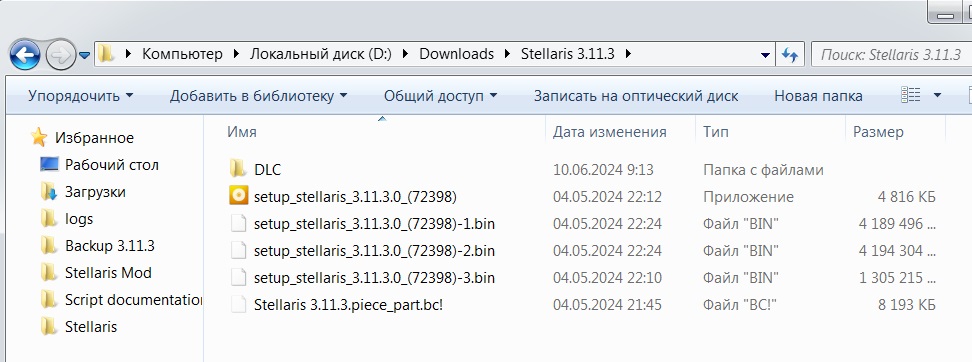The image size is (972, 362).
Task: Click the Forward navigation arrow button
Action: pos(60,55)
